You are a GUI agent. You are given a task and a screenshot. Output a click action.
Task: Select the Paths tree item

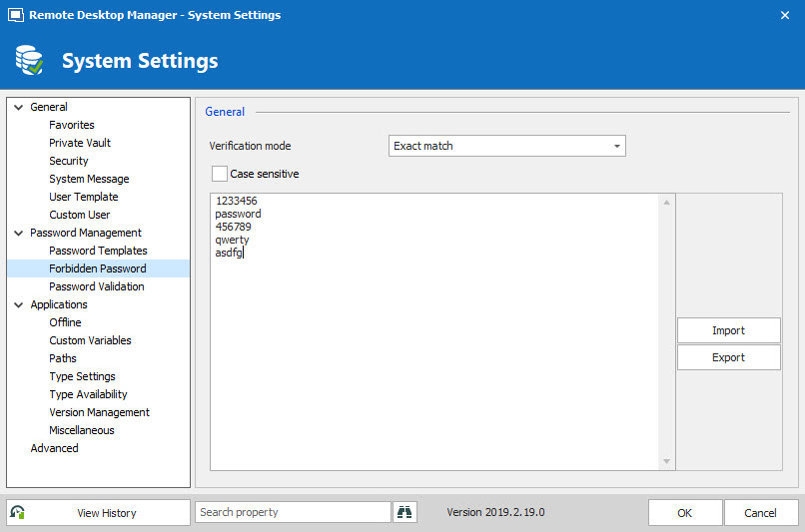coord(63,358)
